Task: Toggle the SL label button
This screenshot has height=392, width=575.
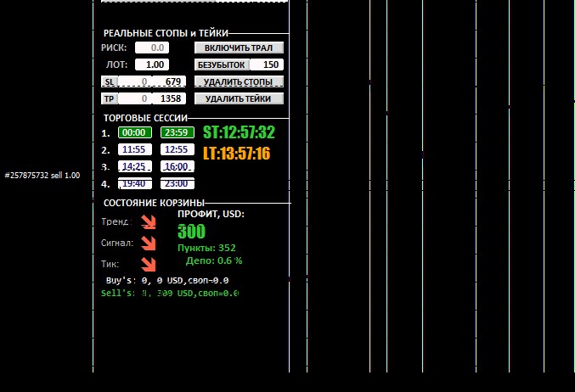Action: 109,81
